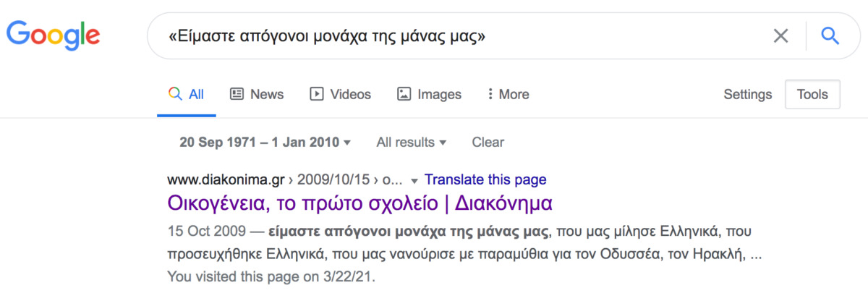Switch to the All tab
868x301 pixels.
tap(187, 94)
